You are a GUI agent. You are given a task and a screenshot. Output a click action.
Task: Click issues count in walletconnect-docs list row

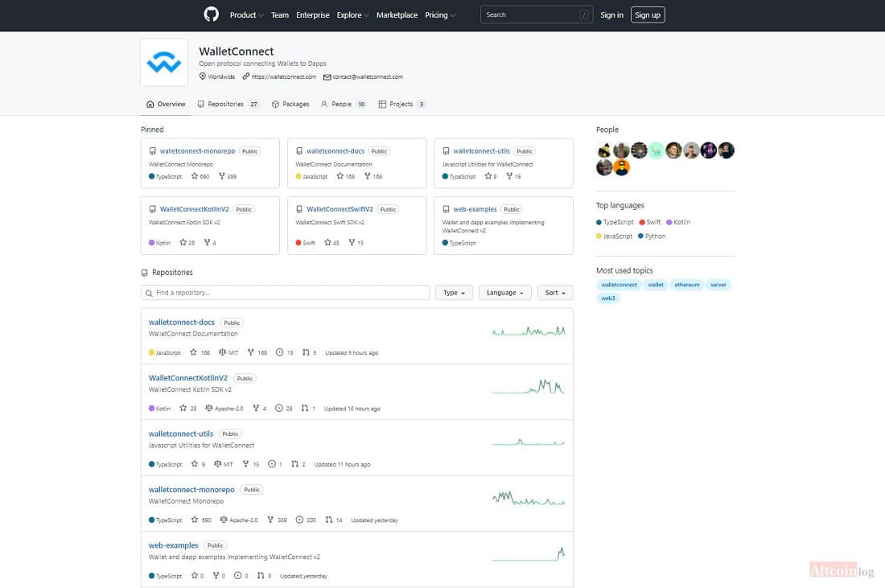point(284,352)
